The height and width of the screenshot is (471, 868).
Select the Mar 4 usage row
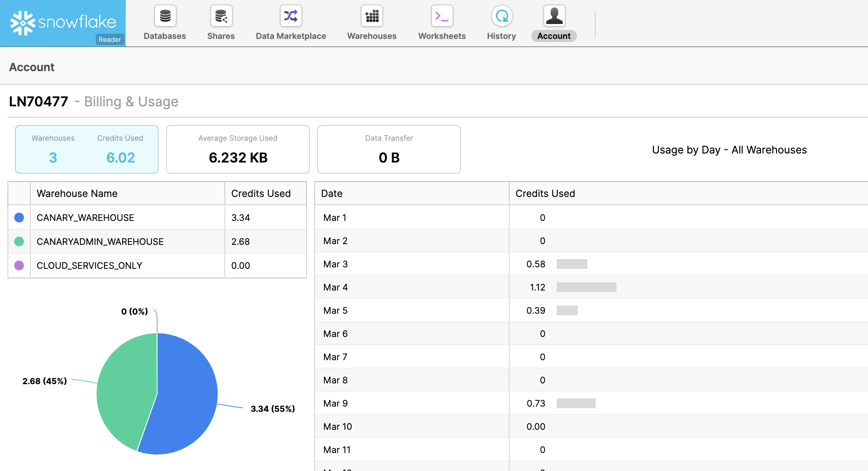[412, 287]
